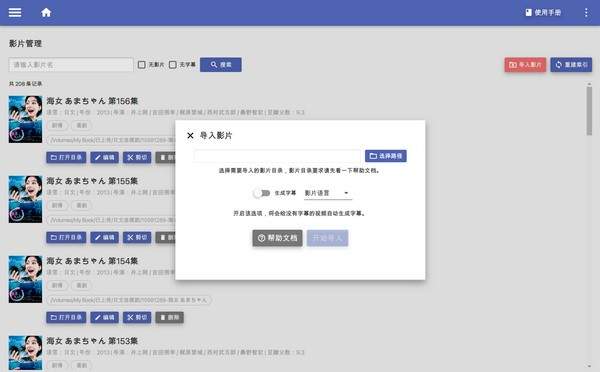This screenshot has width=600, height=372.
Task: Click title 海女 あまちゃん 第153集
Action: (92, 341)
